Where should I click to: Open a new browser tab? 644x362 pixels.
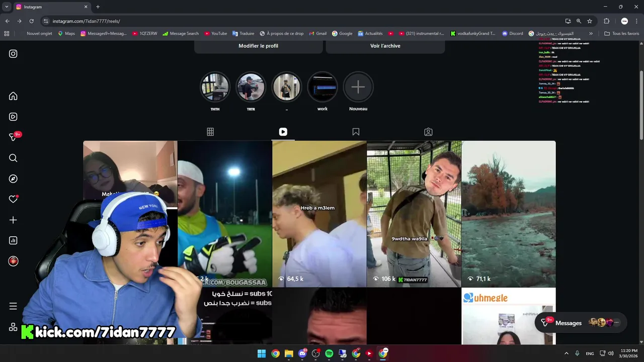pyautogui.click(x=98, y=7)
